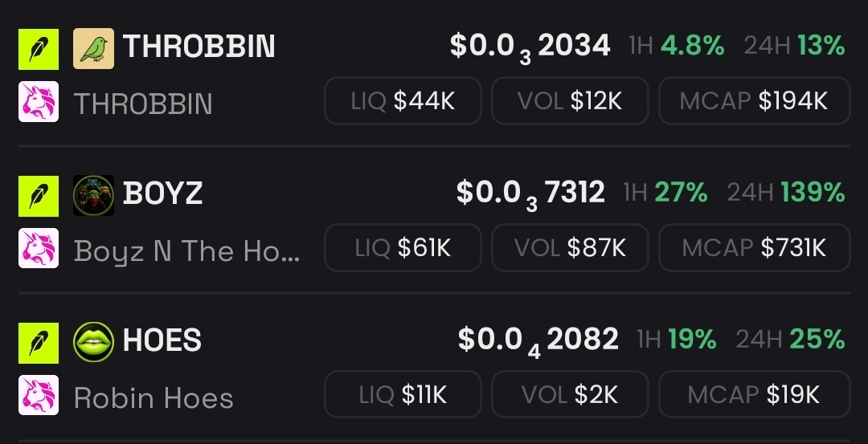Open the BOYZ token avatar image
This screenshot has width=868, height=444.
pyautogui.click(x=93, y=195)
